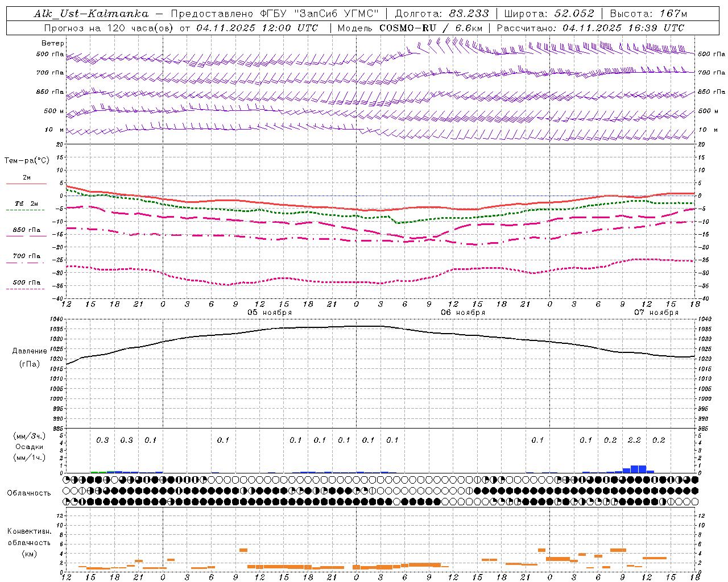Click the 700 гПа temperature legend entry
Viewport: 728px width, 582px height.
[x=27, y=256]
